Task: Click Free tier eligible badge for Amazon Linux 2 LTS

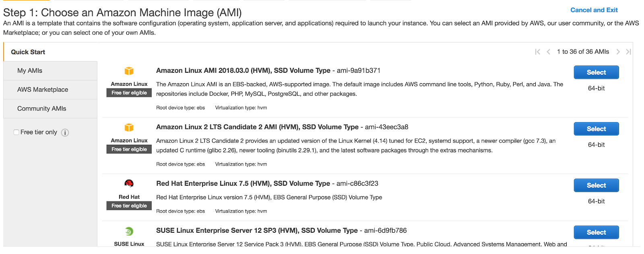Action: [x=129, y=150]
